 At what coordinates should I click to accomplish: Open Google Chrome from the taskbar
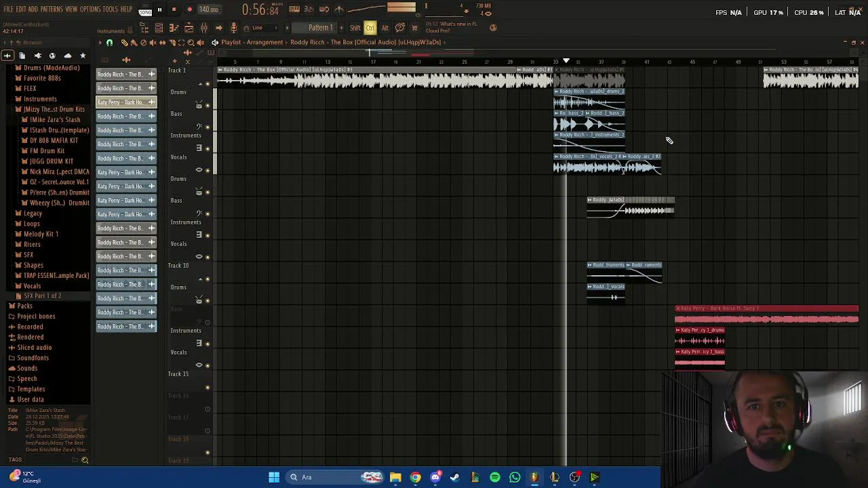[416, 477]
